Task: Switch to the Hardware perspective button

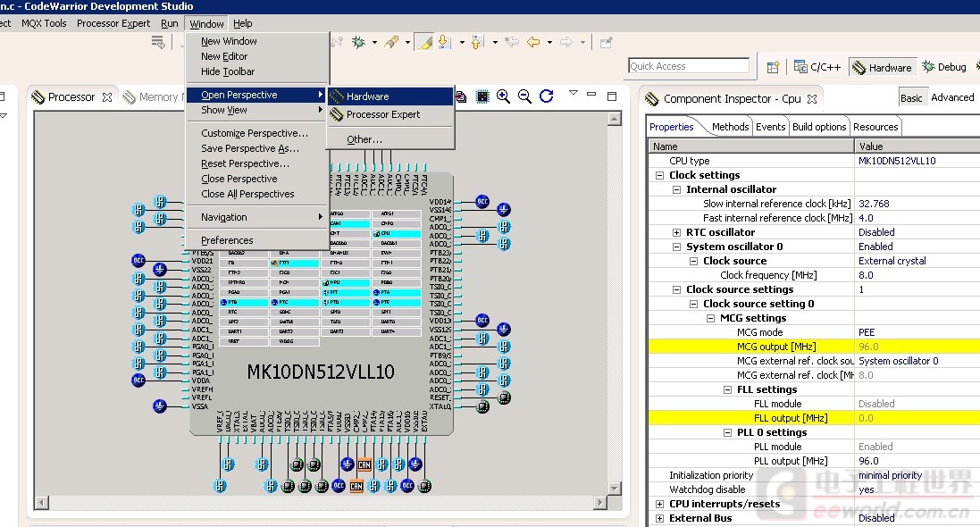Action: pos(884,68)
